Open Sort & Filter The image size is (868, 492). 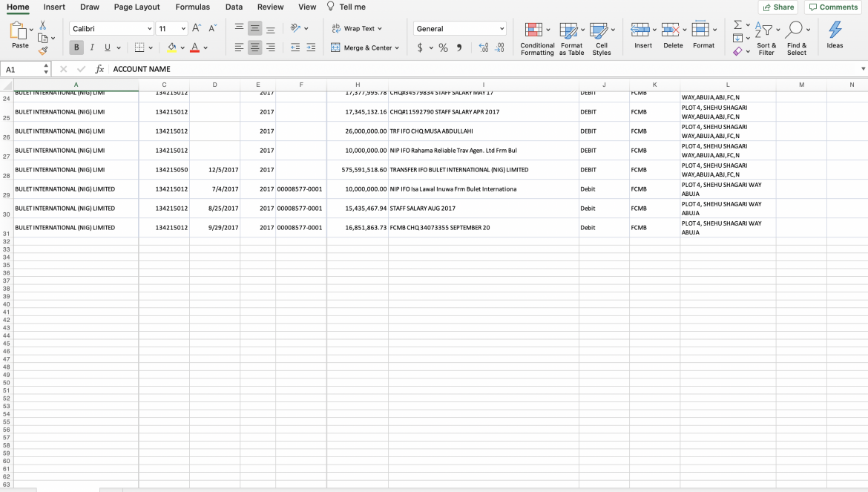pos(766,39)
